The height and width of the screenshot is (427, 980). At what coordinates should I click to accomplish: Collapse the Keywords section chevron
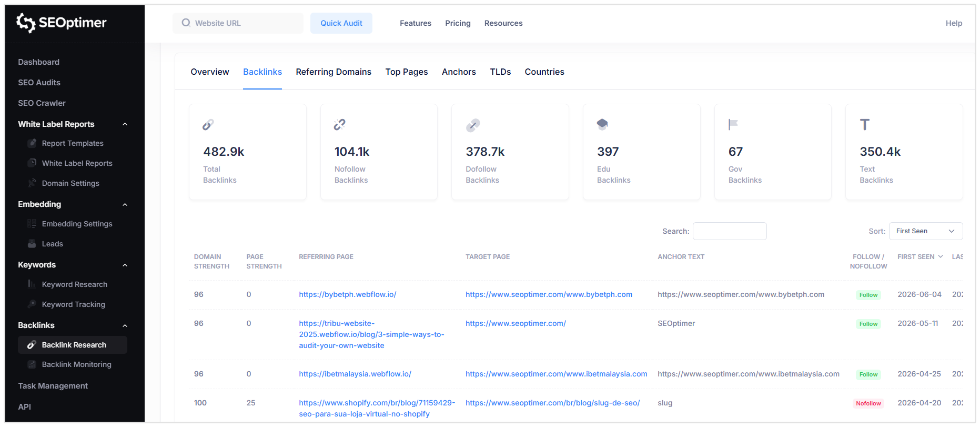click(125, 265)
